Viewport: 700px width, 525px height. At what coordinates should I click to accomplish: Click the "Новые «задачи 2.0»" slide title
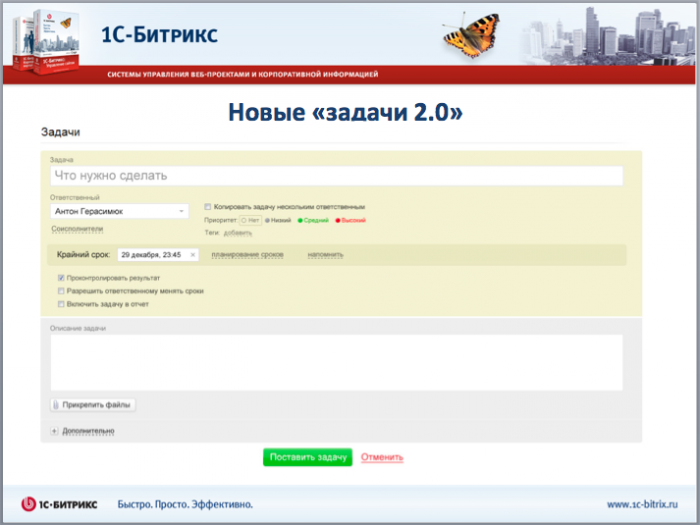[x=346, y=112]
